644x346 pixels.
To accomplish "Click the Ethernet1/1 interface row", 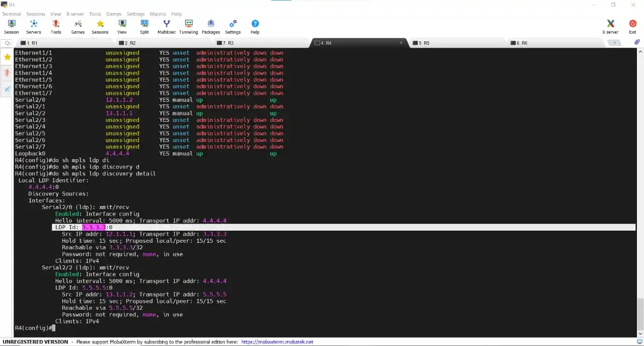I will 149,53.
